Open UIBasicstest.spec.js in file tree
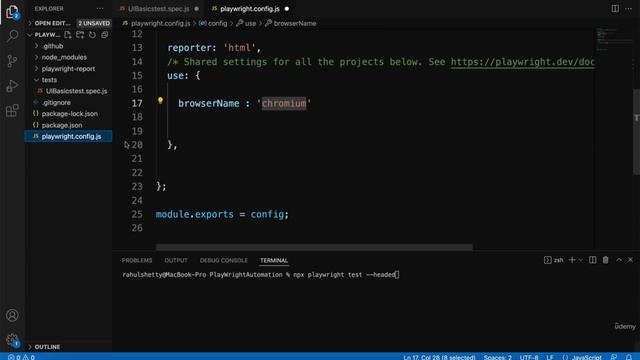640x360 pixels. (76, 91)
